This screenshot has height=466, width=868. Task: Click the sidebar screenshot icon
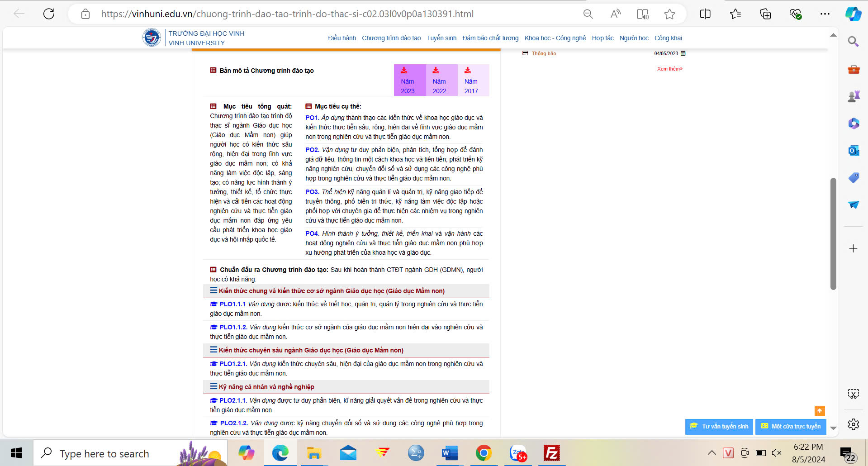853,394
